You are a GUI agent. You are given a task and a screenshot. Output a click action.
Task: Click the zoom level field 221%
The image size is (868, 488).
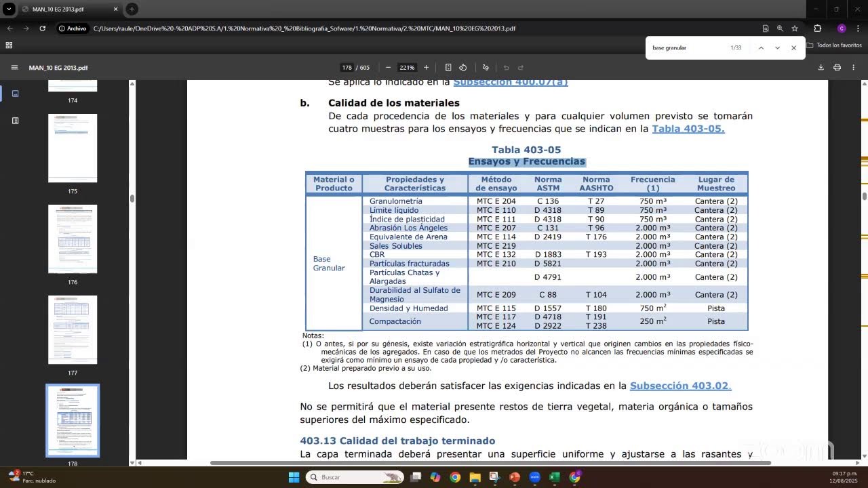(x=407, y=68)
